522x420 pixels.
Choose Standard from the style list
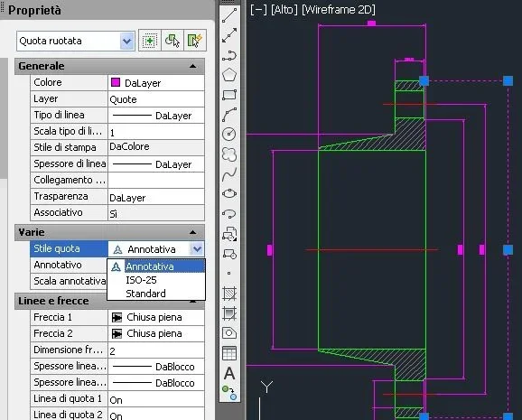[145, 294]
